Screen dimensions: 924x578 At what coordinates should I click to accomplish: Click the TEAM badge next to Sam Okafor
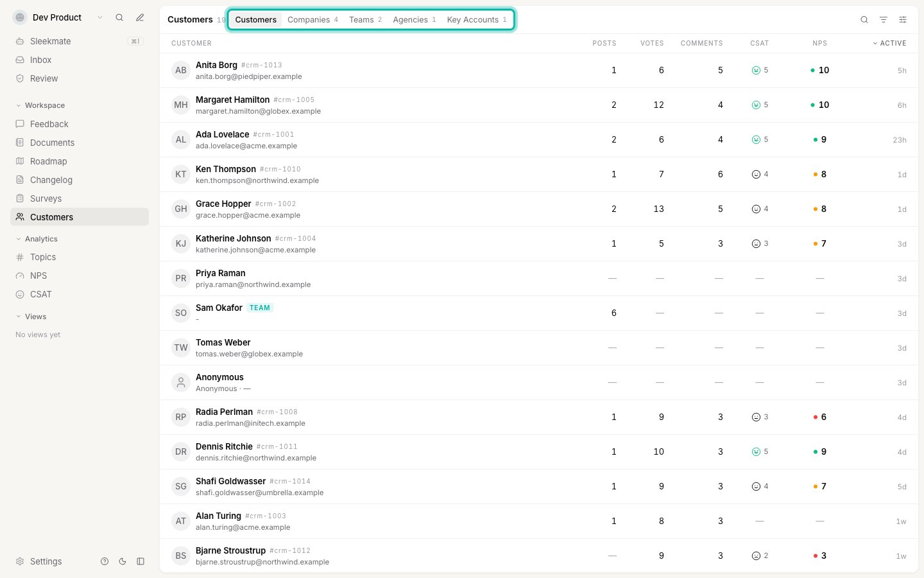(x=260, y=308)
